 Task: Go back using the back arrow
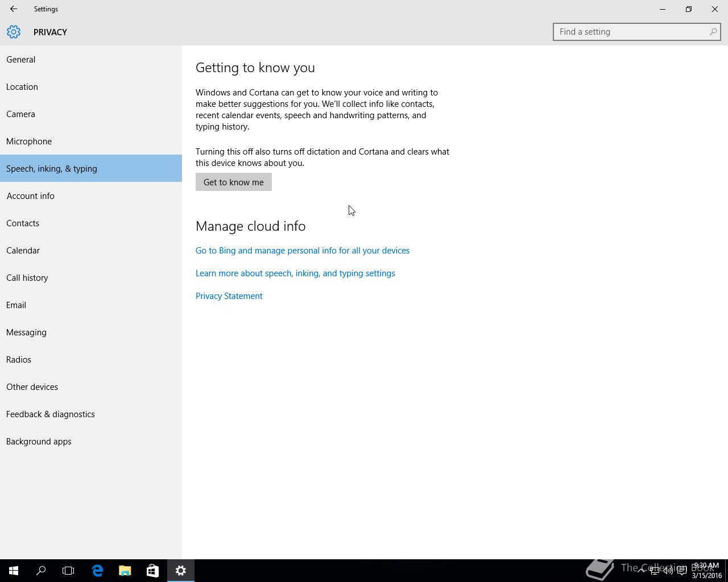coord(14,9)
